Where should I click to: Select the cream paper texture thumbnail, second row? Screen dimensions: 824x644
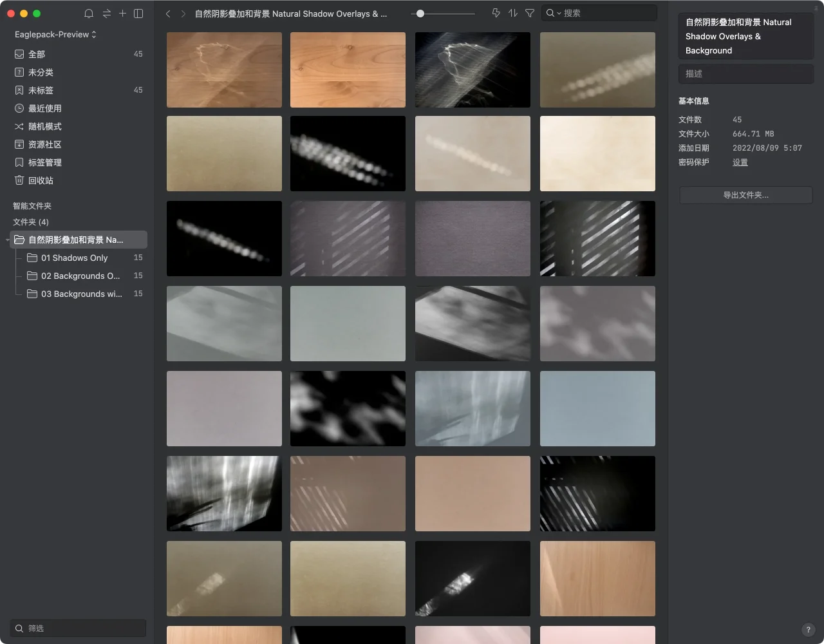[x=597, y=153]
